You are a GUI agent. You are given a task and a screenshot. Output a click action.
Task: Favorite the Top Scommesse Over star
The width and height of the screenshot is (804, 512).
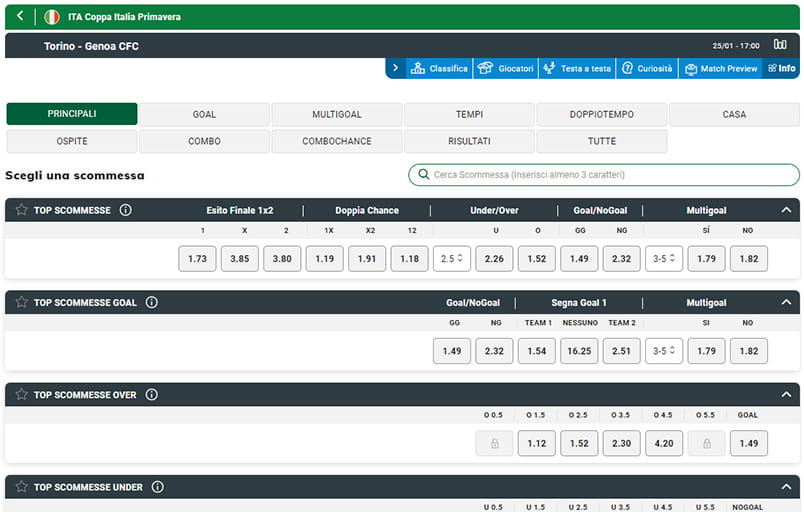coord(21,394)
